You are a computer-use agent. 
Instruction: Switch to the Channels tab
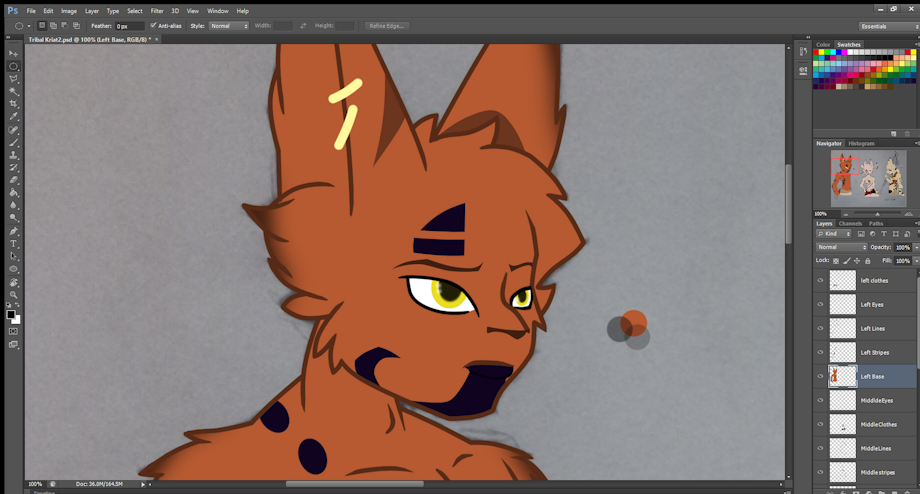[x=850, y=224]
